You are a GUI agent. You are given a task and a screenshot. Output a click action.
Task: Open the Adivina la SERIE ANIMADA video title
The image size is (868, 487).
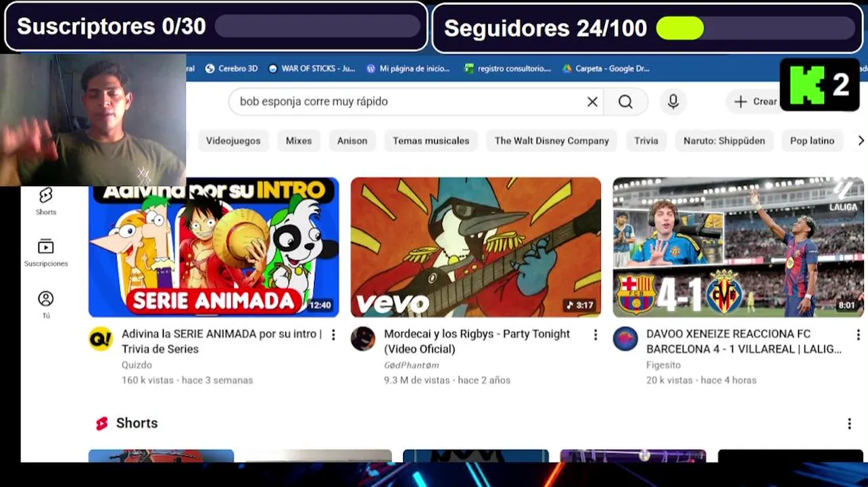[222, 342]
